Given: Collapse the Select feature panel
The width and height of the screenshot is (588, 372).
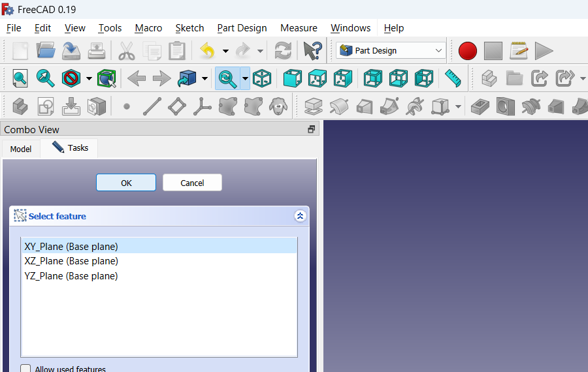Looking at the screenshot, I should (x=300, y=216).
